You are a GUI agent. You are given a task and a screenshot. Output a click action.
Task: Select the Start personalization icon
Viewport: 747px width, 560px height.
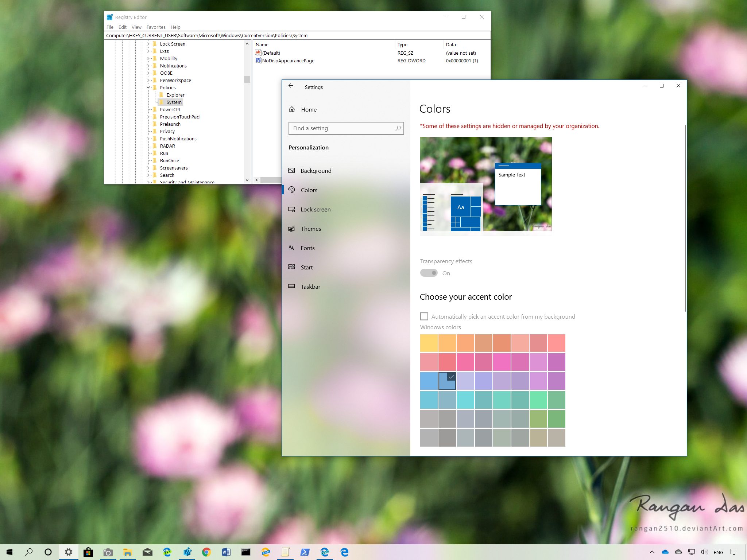coord(292,267)
